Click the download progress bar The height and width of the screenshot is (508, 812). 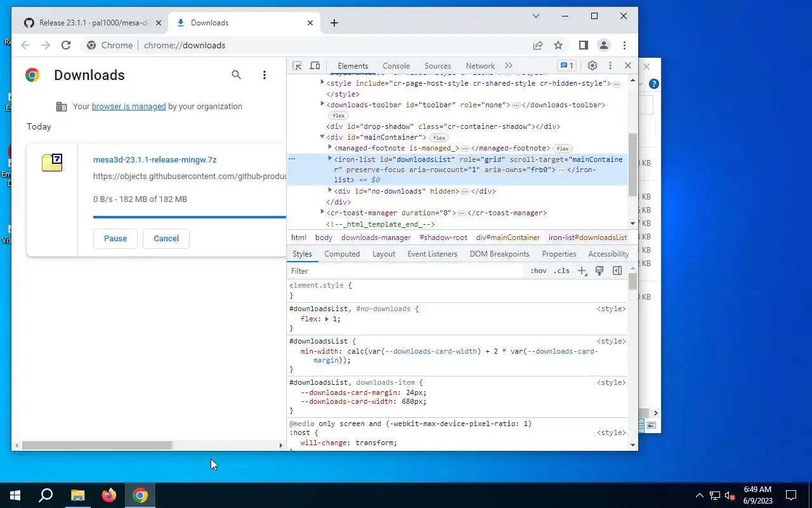pos(190,217)
